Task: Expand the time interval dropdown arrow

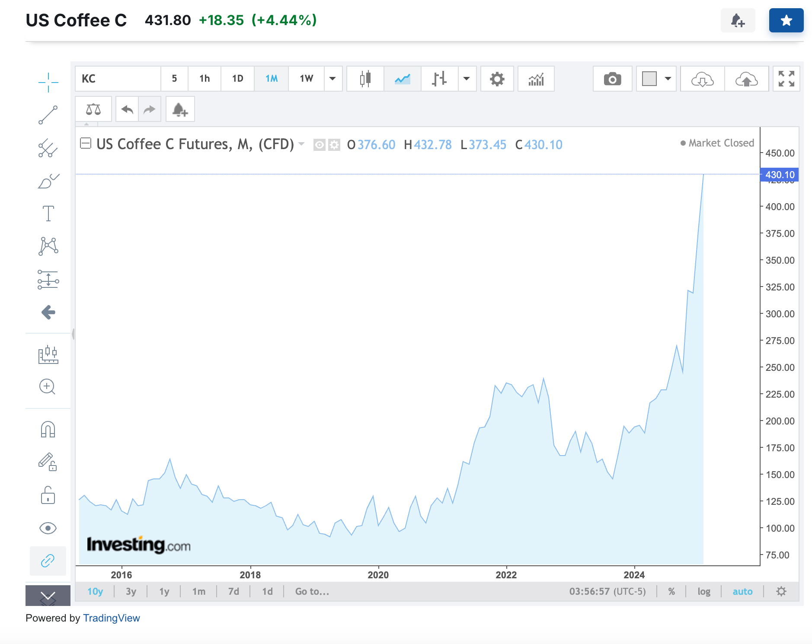Action: tap(332, 79)
